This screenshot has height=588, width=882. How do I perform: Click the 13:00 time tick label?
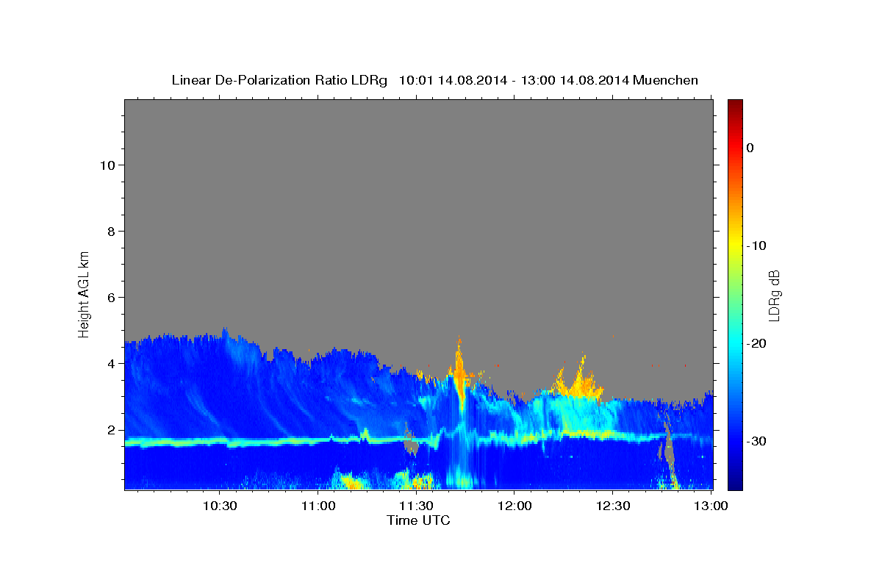(710, 506)
